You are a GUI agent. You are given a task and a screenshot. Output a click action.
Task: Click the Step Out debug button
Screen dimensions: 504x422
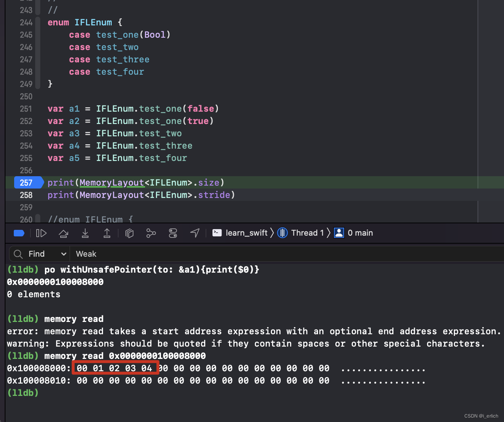(x=107, y=233)
